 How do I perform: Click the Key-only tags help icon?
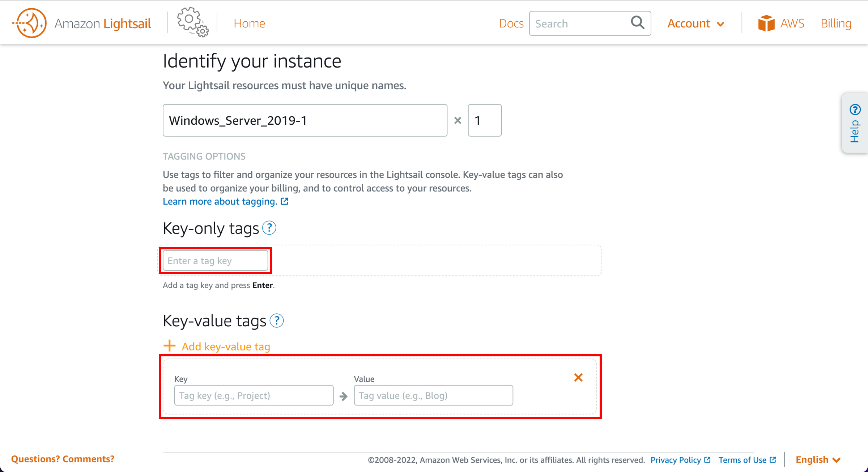[269, 228]
